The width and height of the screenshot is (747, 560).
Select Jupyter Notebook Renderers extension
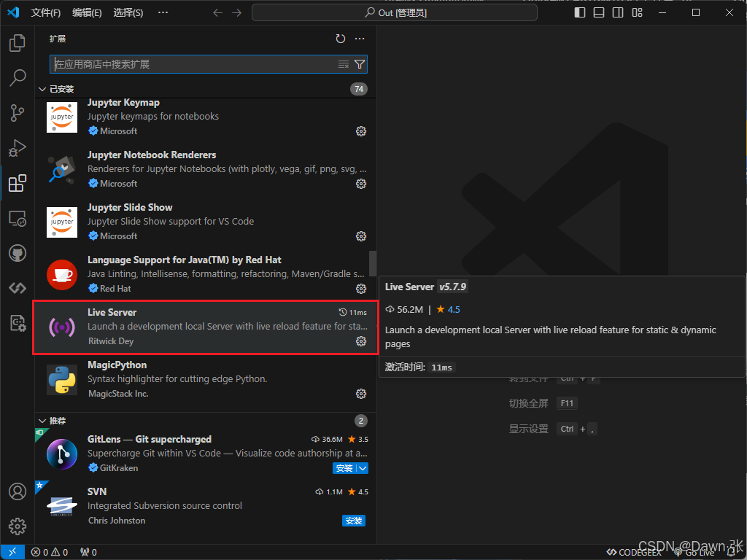(x=205, y=169)
